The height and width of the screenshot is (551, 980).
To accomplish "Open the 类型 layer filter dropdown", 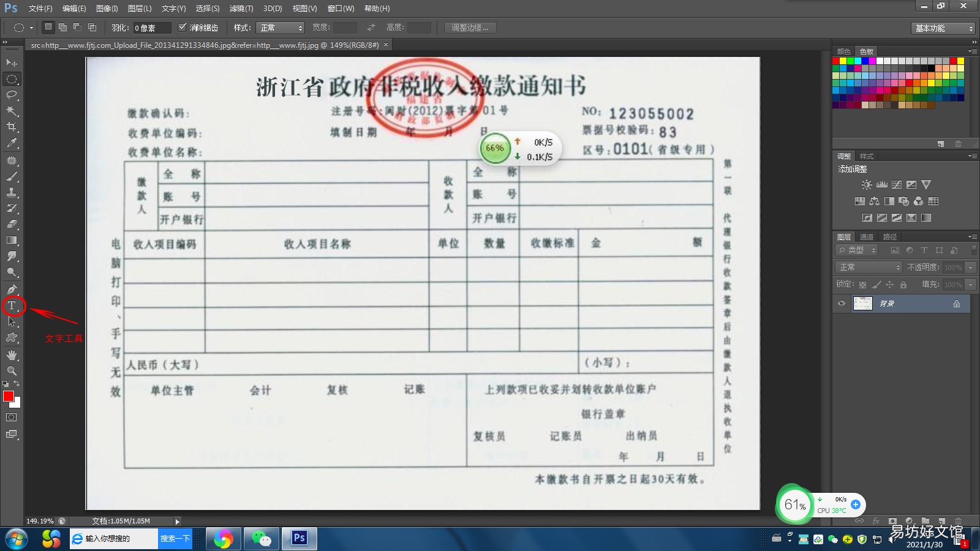I will coord(857,250).
